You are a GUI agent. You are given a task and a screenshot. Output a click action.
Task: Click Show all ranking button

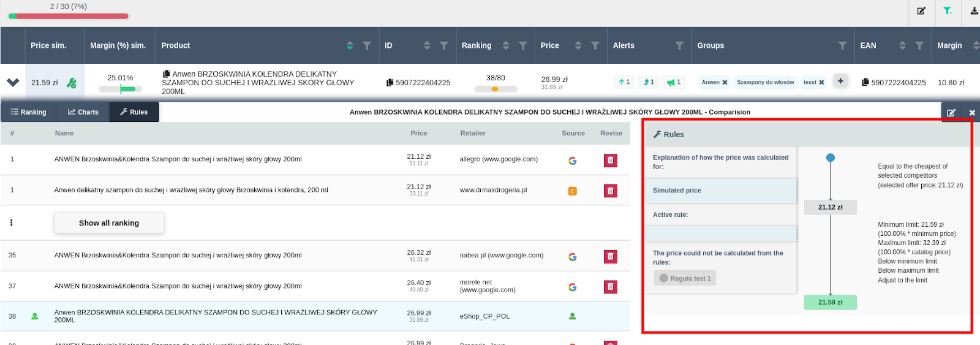pyautogui.click(x=109, y=223)
